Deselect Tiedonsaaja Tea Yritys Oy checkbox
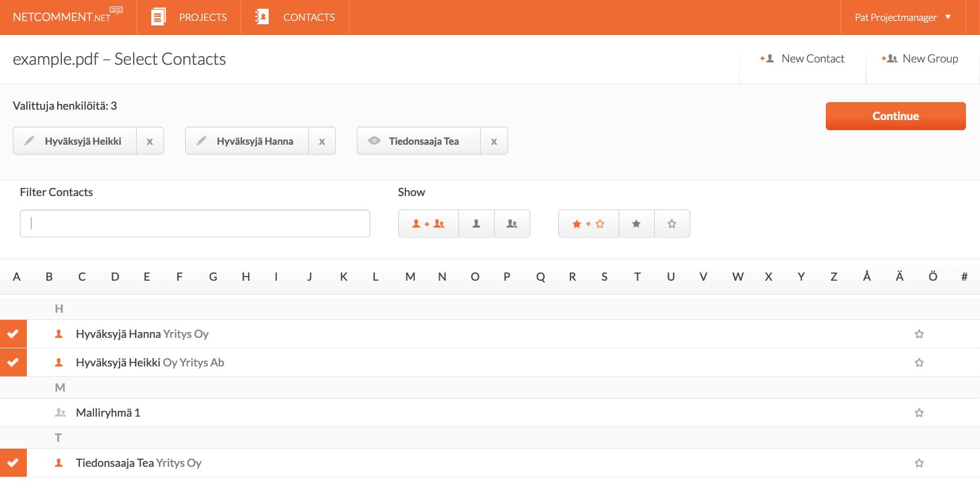Viewport: 980px width, 496px height. click(x=13, y=463)
